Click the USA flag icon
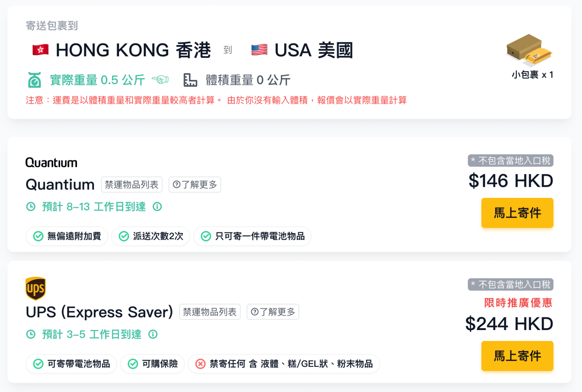 point(260,50)
